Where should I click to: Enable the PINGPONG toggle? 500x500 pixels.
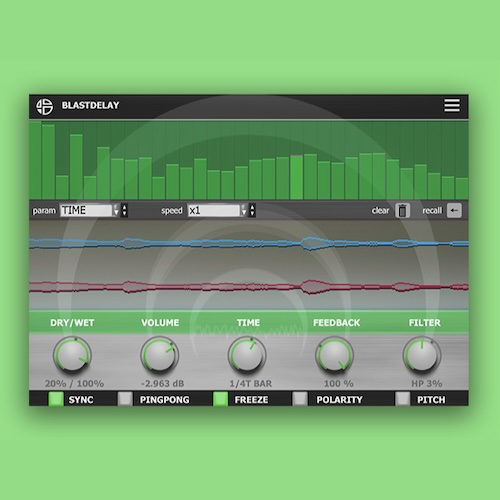125,399
